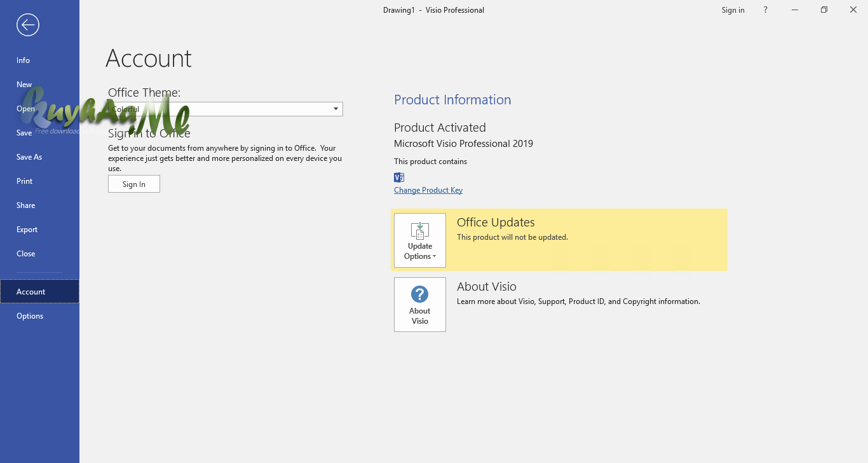This screenshot has width=868, height=463.
Task: Click the Microsoft Visio Professional 2019 text
Action: point(463,144)
